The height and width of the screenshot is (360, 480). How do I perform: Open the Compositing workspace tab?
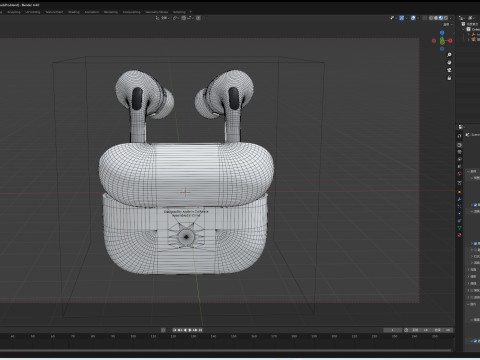[x=131, y=12]
